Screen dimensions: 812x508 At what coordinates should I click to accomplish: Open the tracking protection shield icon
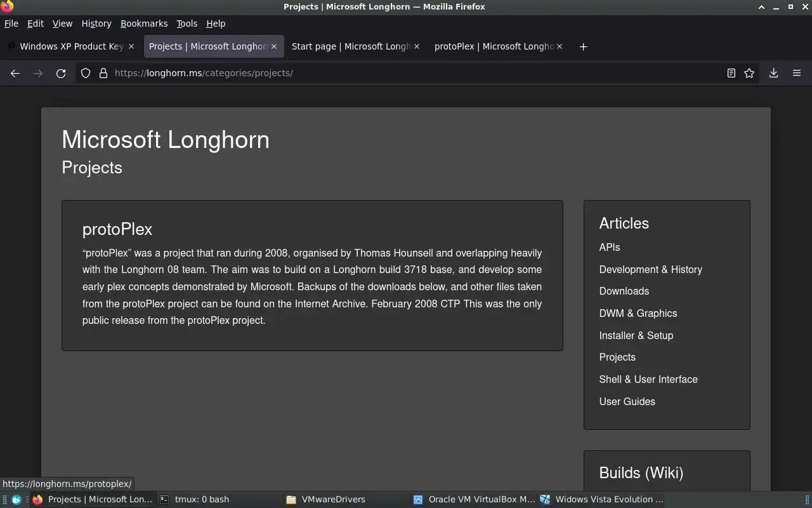[86, 73]
